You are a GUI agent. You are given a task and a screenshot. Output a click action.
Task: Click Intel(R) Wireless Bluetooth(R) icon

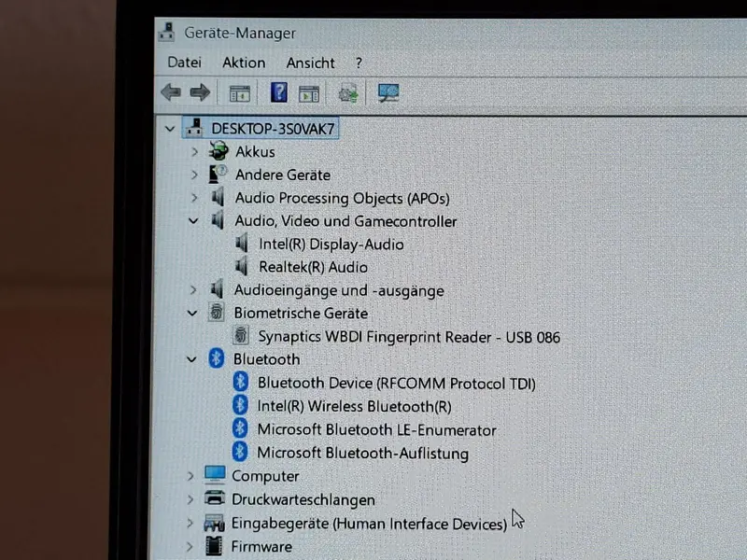click(240, 405)
